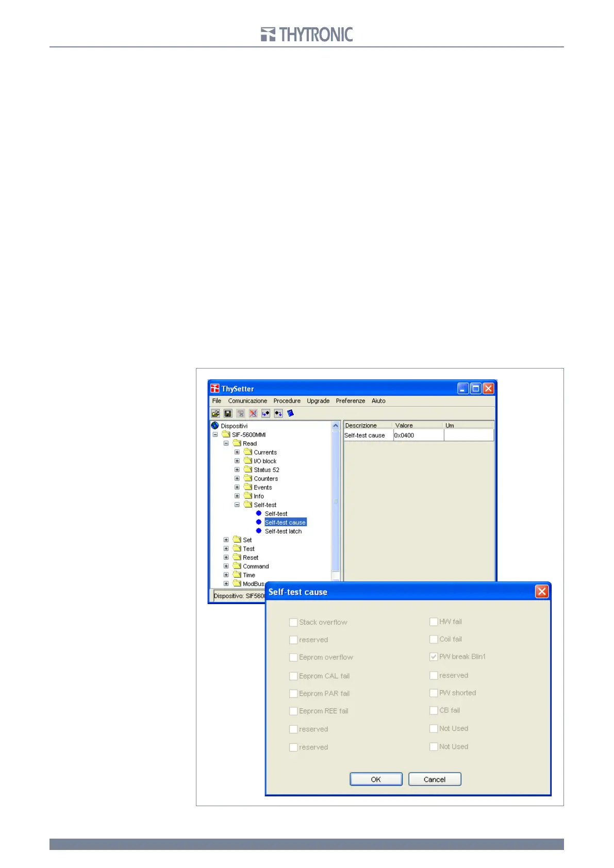Click the Dispositivi globe icon
Viewport: 614px width, 868px height.
[215, 426]
